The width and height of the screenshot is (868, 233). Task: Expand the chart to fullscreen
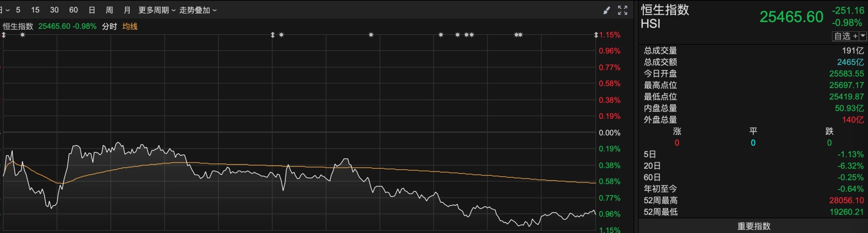[x=623, y=10]
